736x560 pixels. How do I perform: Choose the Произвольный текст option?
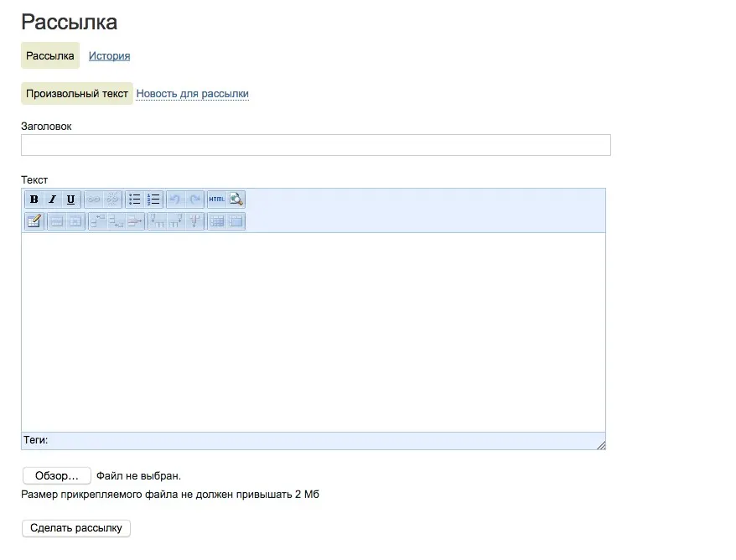tap(77, 94)
